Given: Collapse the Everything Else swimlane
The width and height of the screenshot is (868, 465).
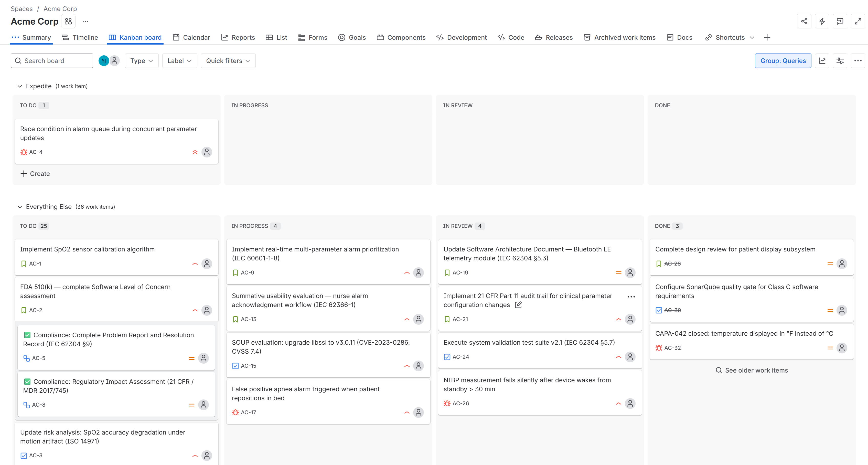Looking at the screenshot, I should (x=19, y=207).
